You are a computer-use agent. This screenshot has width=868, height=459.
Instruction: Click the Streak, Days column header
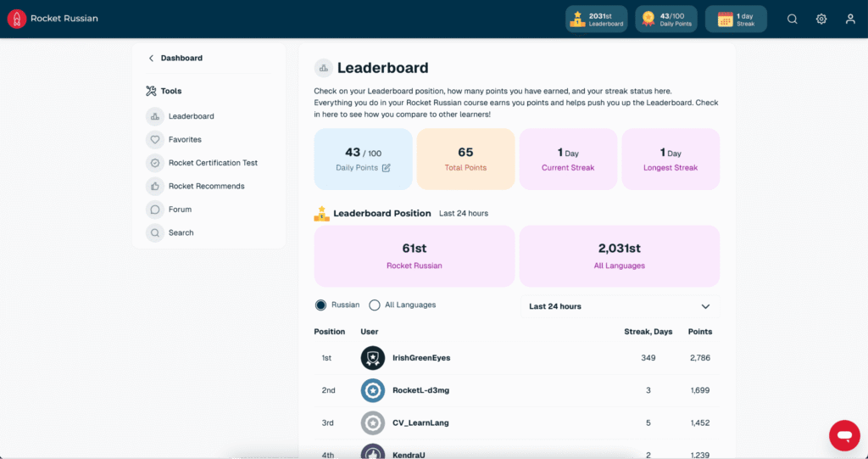[x=648, y=332]
